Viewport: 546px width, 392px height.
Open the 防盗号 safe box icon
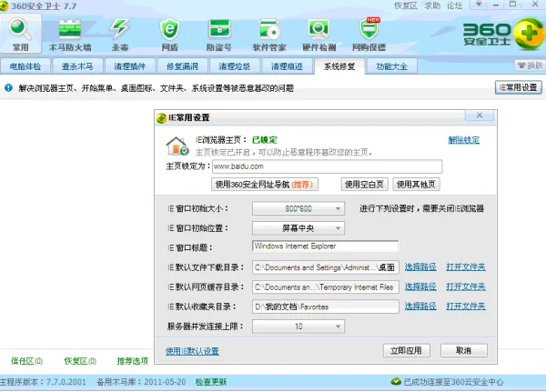pos(219,35)
